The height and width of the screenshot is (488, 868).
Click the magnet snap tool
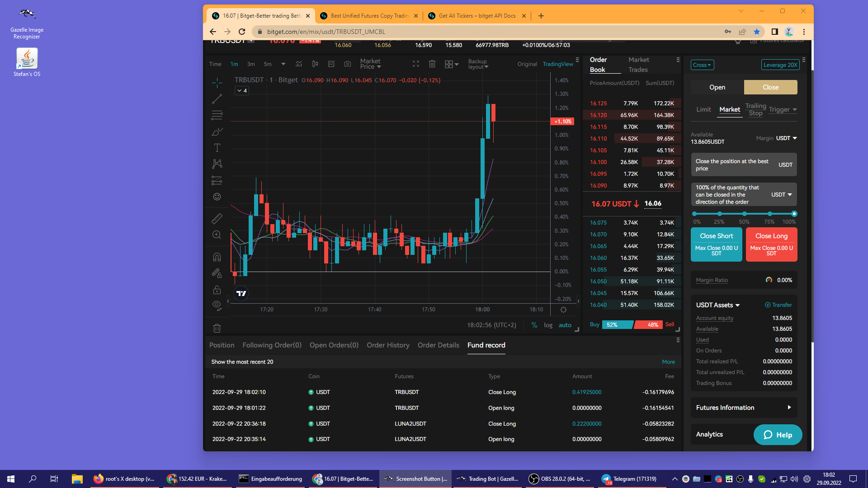click(217, 257)
